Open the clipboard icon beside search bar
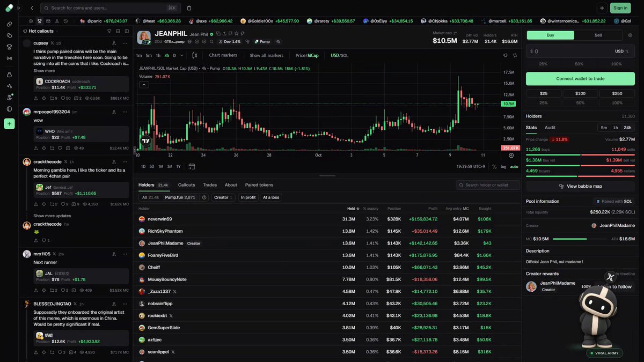 pyautogui.click(x=189, y=8)
